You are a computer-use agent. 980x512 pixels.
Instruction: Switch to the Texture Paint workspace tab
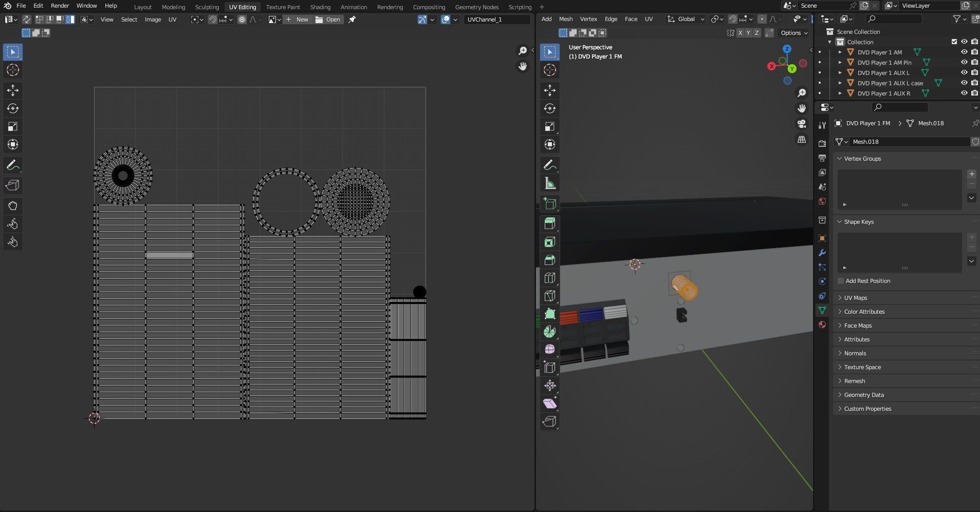coord(283,7)
